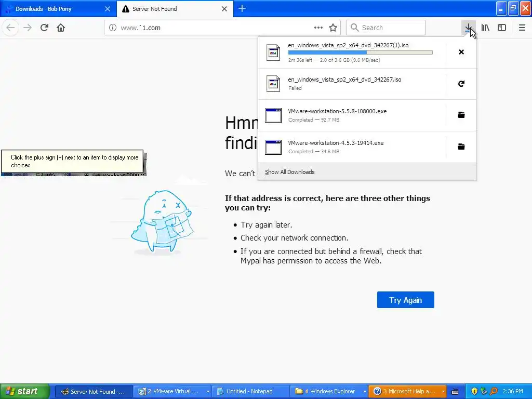Click the 'Try again later.' bullet text

tap(267, 225)
